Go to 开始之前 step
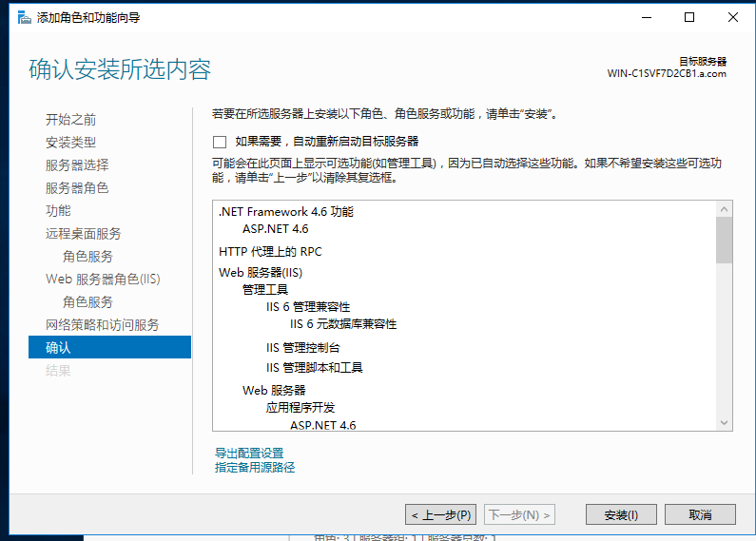Screen dimensions: 756x541 [71, 120]
